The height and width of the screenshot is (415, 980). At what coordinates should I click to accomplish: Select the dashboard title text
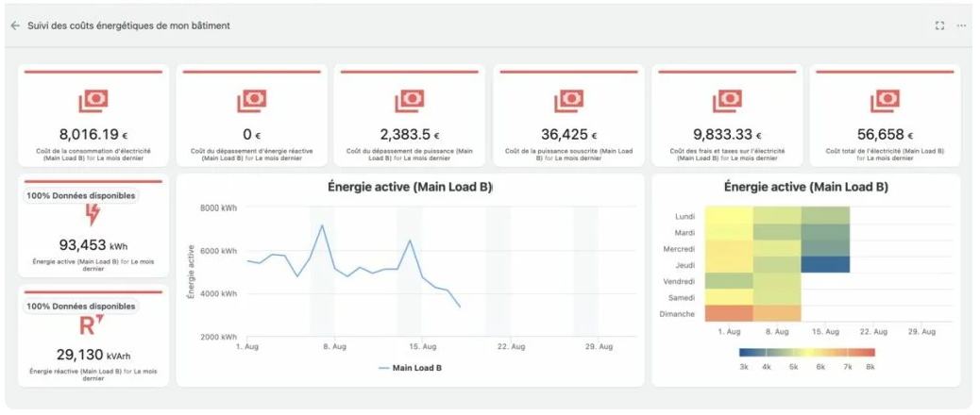point(128,25)
